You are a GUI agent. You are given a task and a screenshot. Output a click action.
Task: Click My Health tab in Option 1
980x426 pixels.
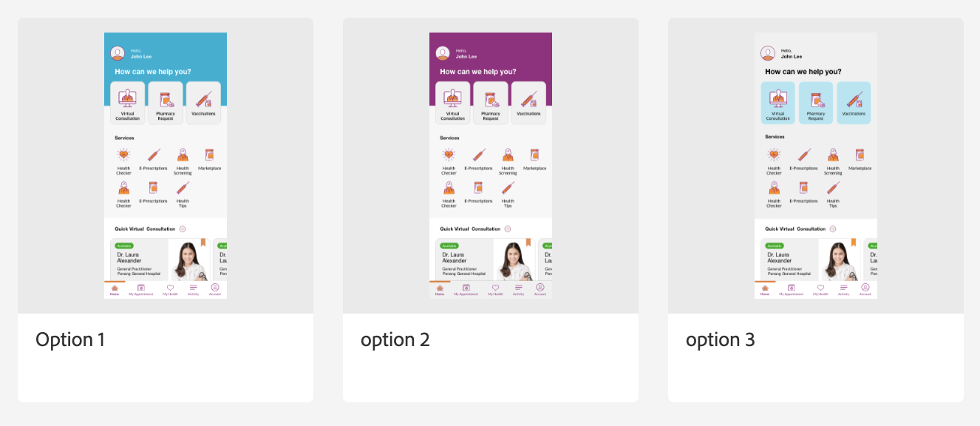pos(170,289)
